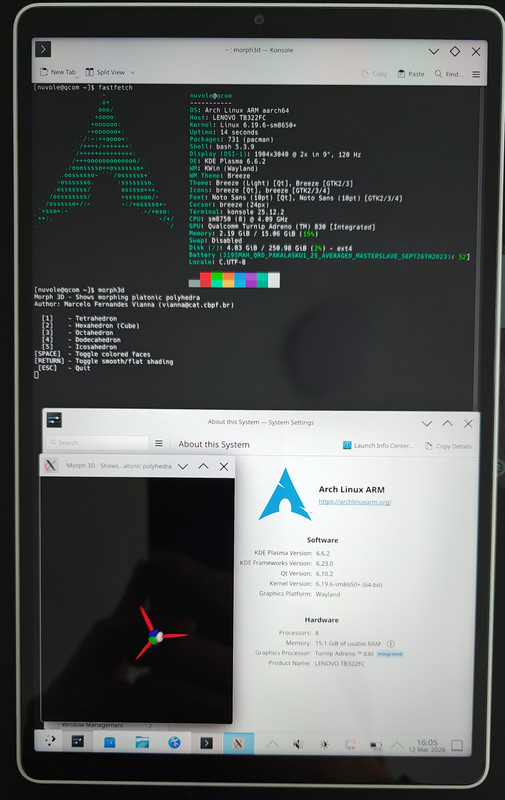Click the 'OS: Arch Linux ARM aarch64' line
Viewport: 505px width, 800px height.
239,110
